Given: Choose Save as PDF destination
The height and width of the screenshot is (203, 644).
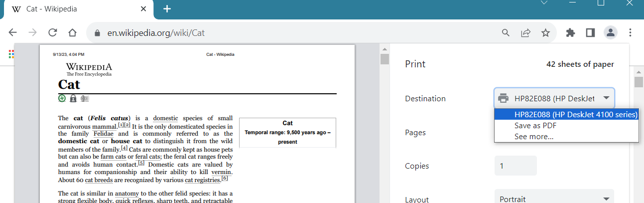Looking at the screenshot, I should click(566, 126).
